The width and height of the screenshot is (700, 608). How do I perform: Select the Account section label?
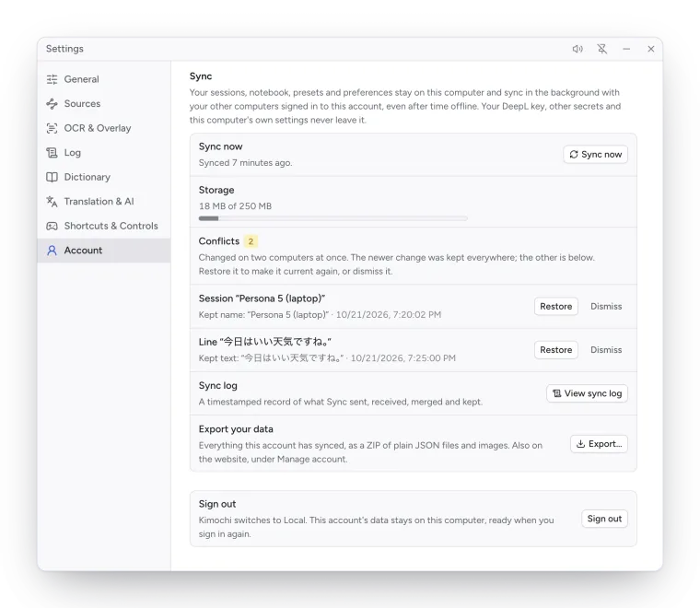pos(83,251)
